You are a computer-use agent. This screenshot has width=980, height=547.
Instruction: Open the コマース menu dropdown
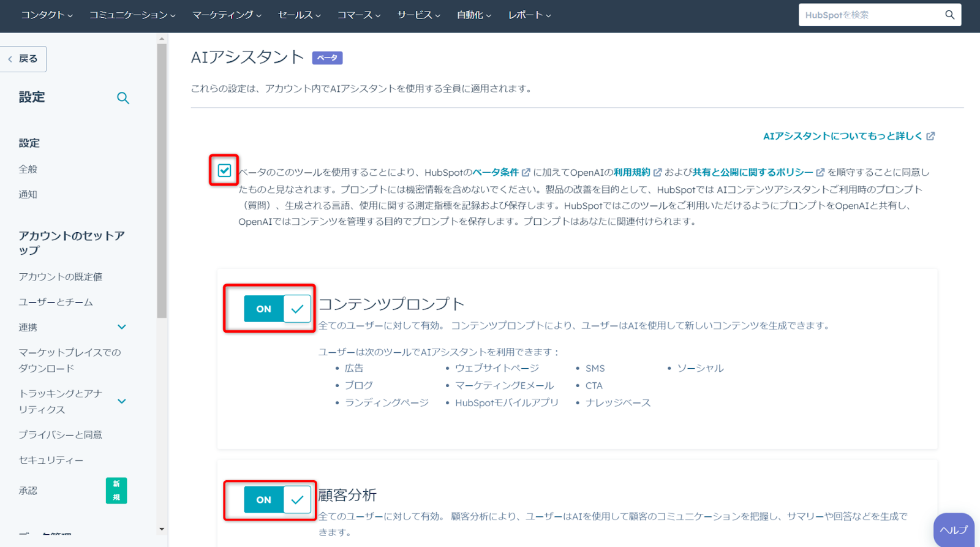358,15
